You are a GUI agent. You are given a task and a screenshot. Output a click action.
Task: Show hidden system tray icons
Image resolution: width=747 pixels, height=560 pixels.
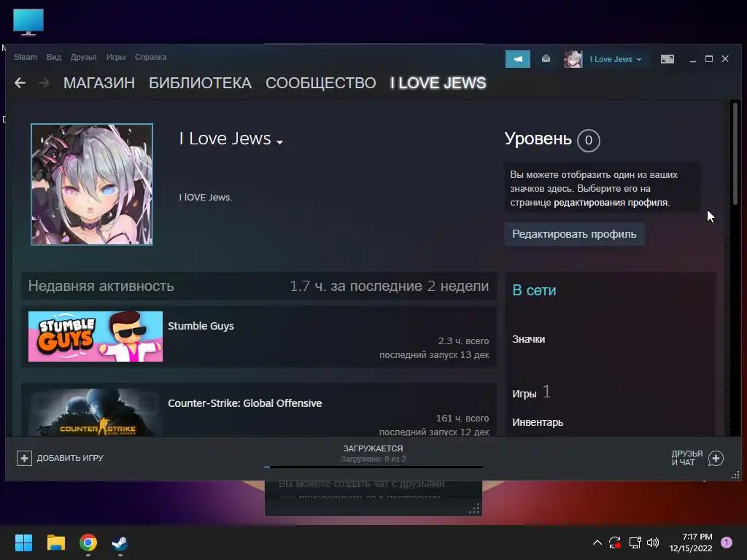[x=597, y=542]
